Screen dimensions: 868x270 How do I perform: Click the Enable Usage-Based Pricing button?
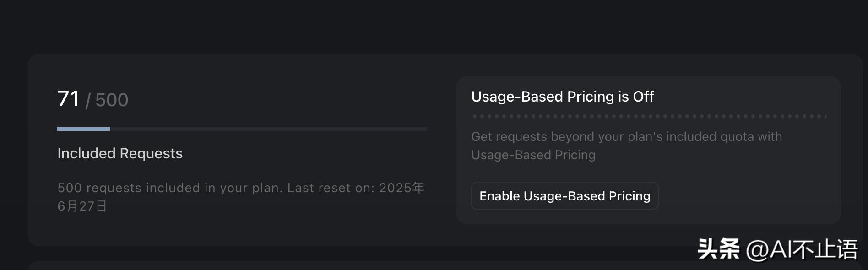tap(564, 196)
